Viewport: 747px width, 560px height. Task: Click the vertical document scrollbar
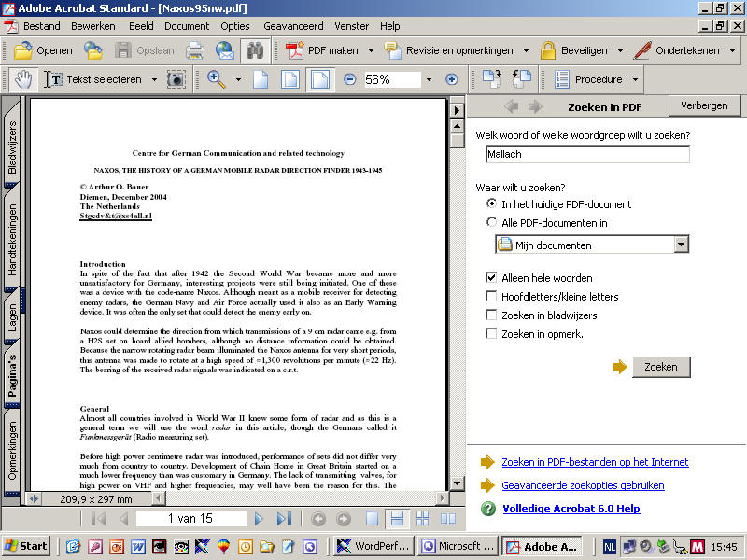[x=457, y=308]
